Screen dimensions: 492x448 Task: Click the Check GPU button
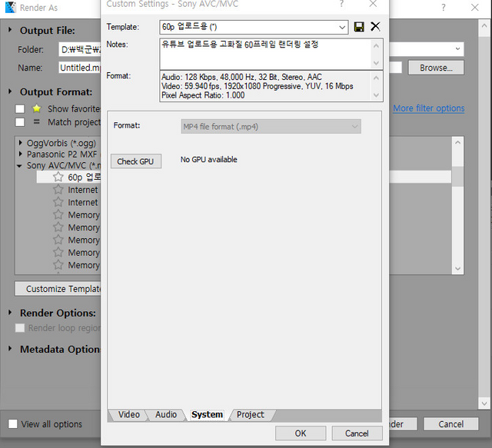pyautogui.click(x=136, y=161)
